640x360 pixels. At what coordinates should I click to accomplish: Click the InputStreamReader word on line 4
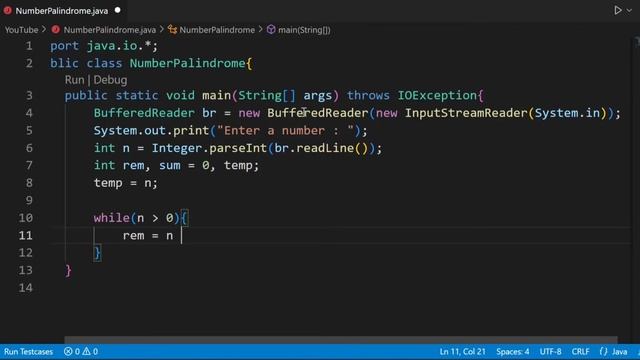click(x=466, y=113)
